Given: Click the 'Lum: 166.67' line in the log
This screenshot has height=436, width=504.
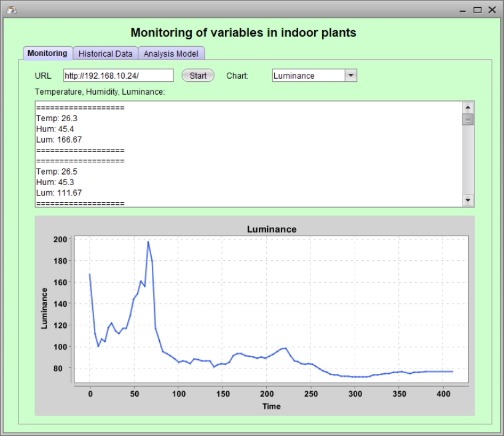Looking at the screenshot, I should point(59,140).
